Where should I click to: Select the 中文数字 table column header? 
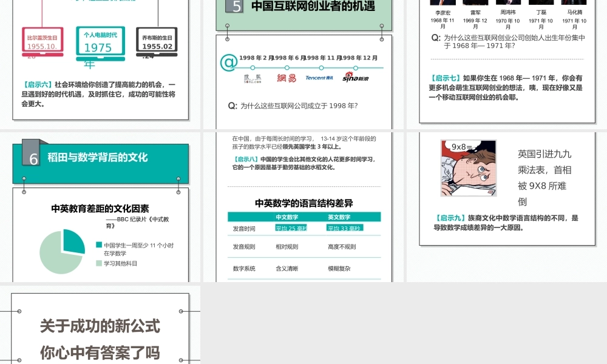[287, 217]
